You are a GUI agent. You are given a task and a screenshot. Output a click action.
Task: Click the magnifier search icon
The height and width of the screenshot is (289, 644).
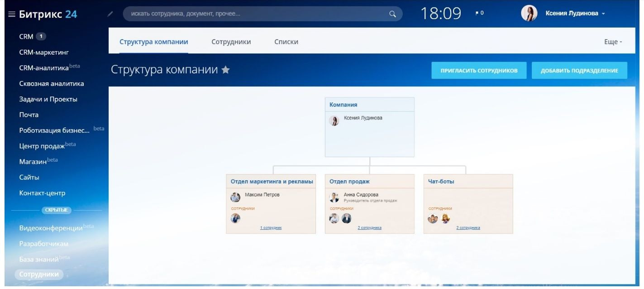[392, 14]
